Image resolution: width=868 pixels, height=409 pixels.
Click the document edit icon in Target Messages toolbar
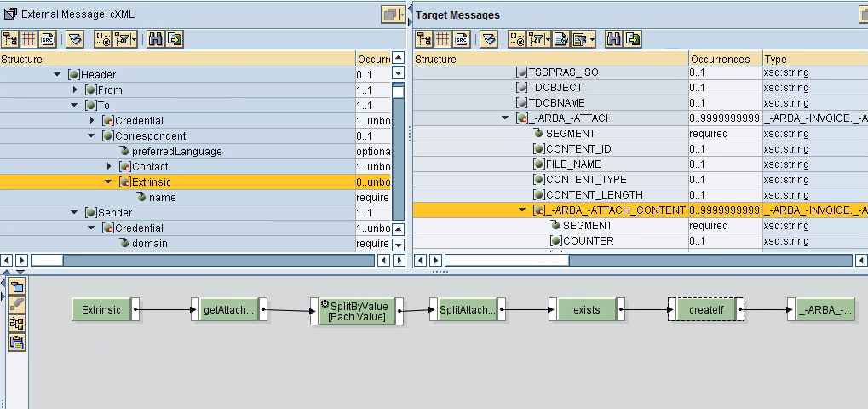561,39
